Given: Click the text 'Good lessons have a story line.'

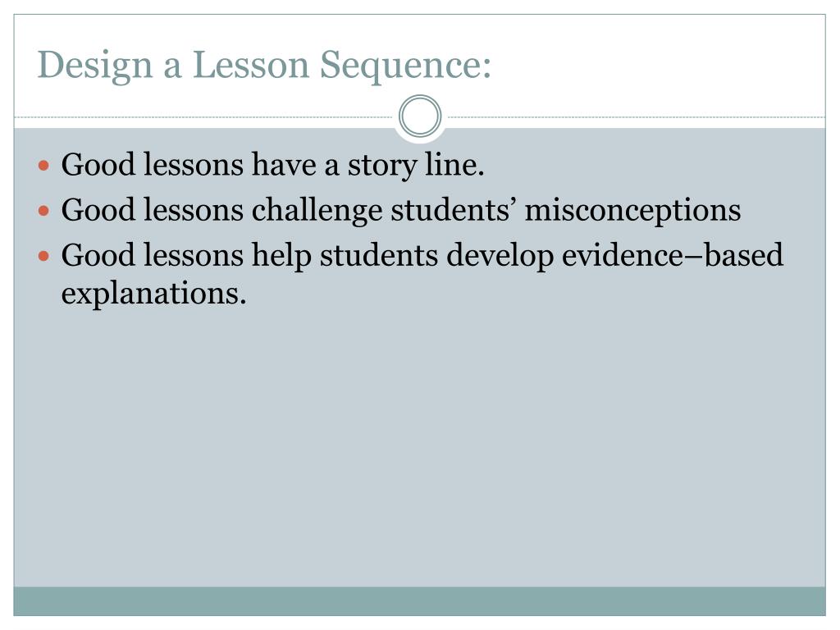Looking at the screenshot, I should (273, 166).
